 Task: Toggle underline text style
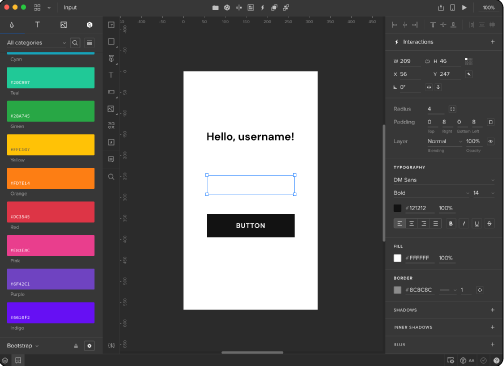tap(477, 223)
